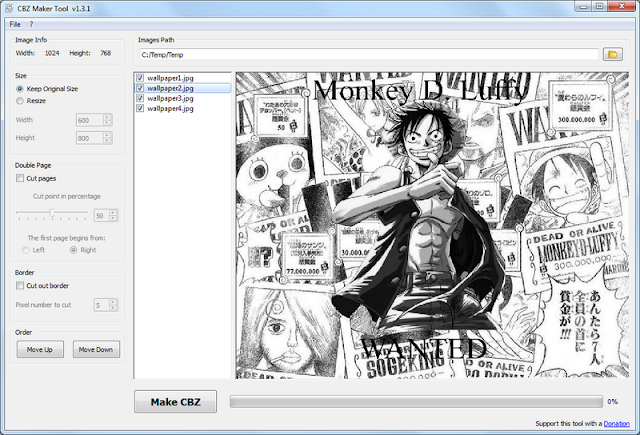Enable the Cut out border checkbox
Screen dimensions: 640x435
20,286
